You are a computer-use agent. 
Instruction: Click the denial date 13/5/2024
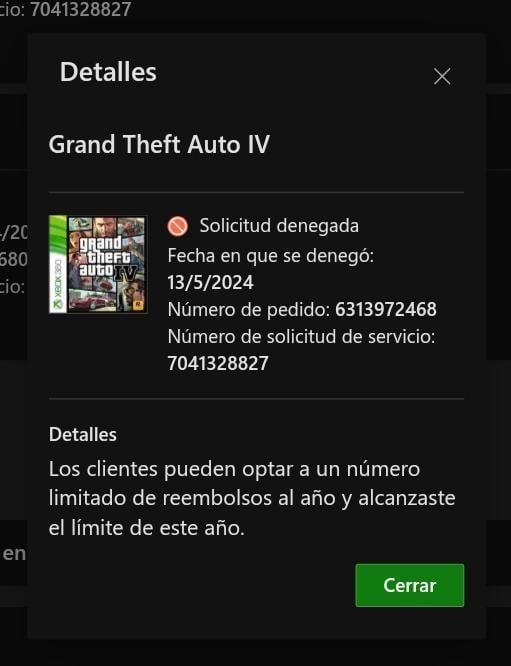[x=210, y=282]
